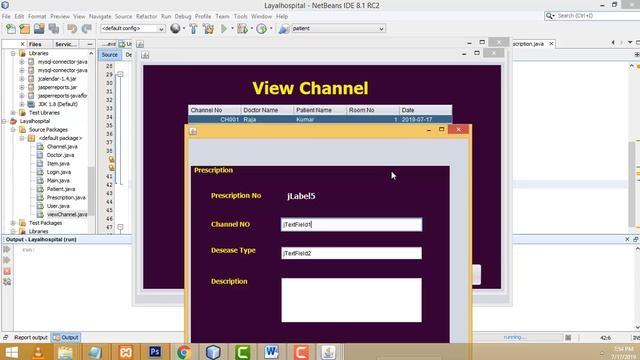Open the Refactor menu

pyautogui.click(x=147, y=16)
